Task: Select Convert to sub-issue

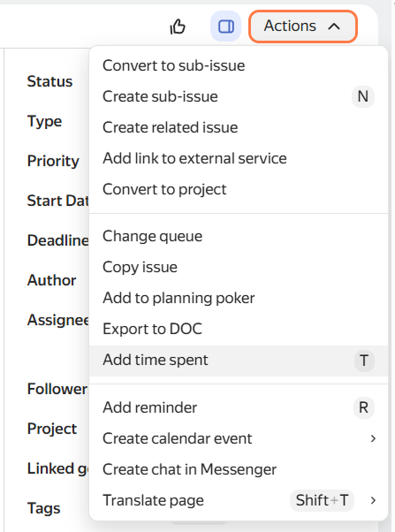Action: (239, 65)
